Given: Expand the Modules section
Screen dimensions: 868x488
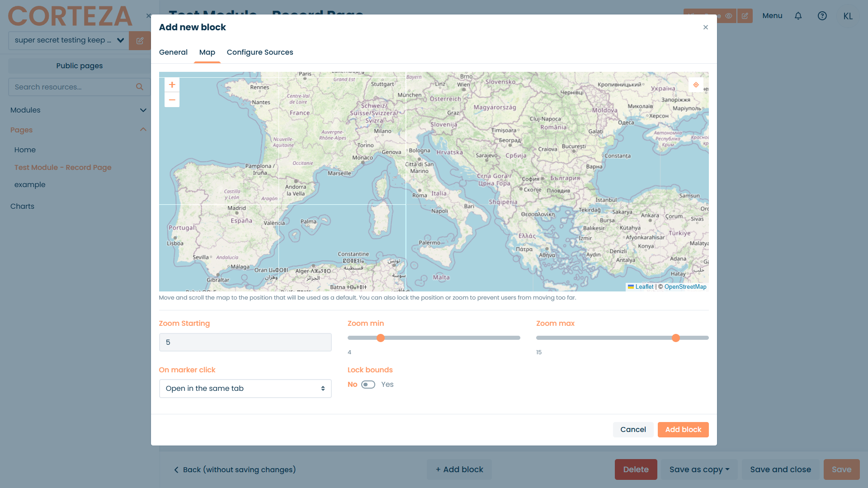Looking at the screenshot, I should click(79, 110).
